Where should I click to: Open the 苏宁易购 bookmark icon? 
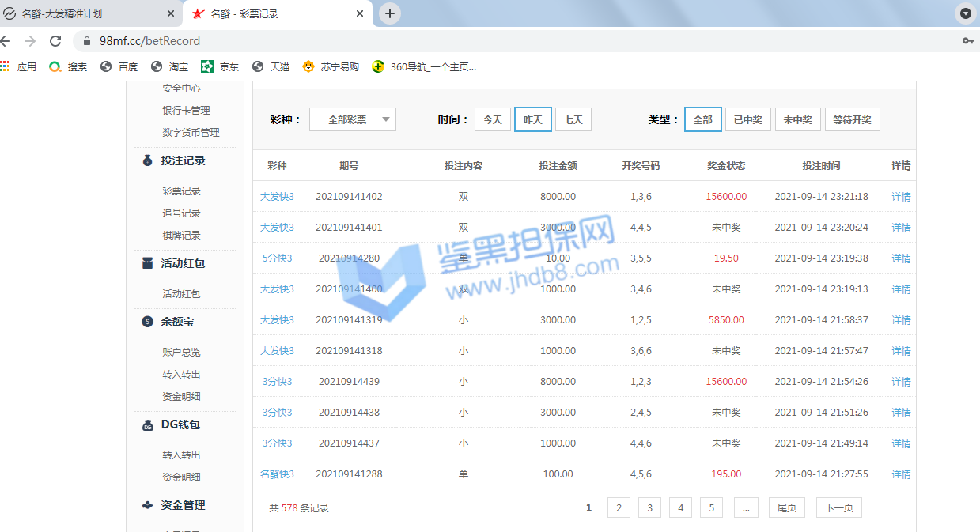coord(308,66)
